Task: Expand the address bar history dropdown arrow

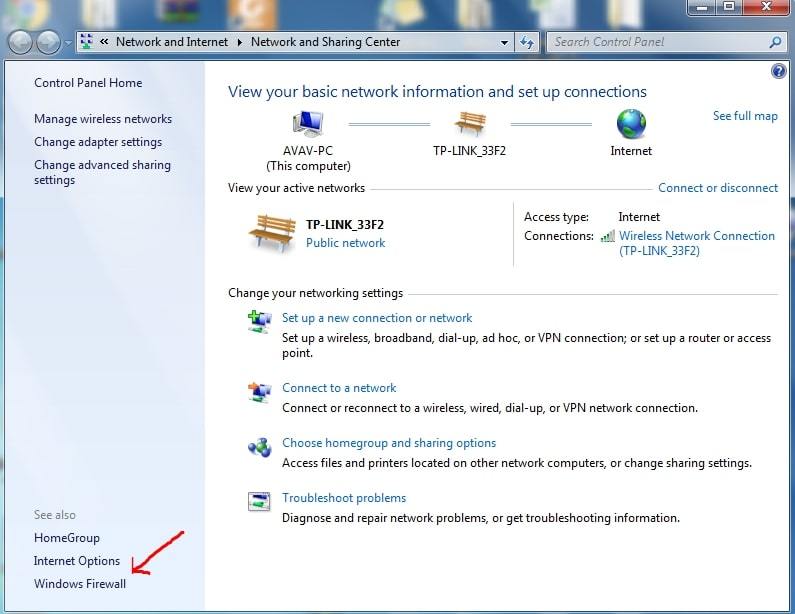Action: point(504,43)
